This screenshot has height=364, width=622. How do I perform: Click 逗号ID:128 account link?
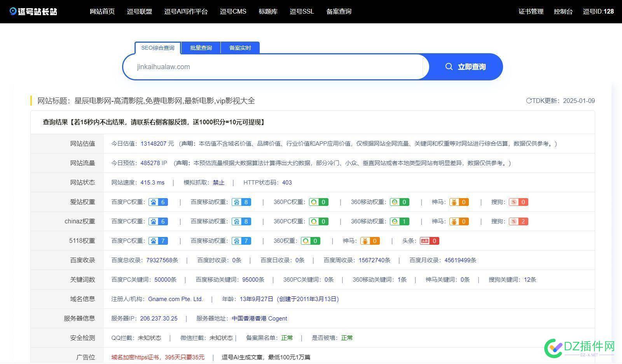click(599, 12)
